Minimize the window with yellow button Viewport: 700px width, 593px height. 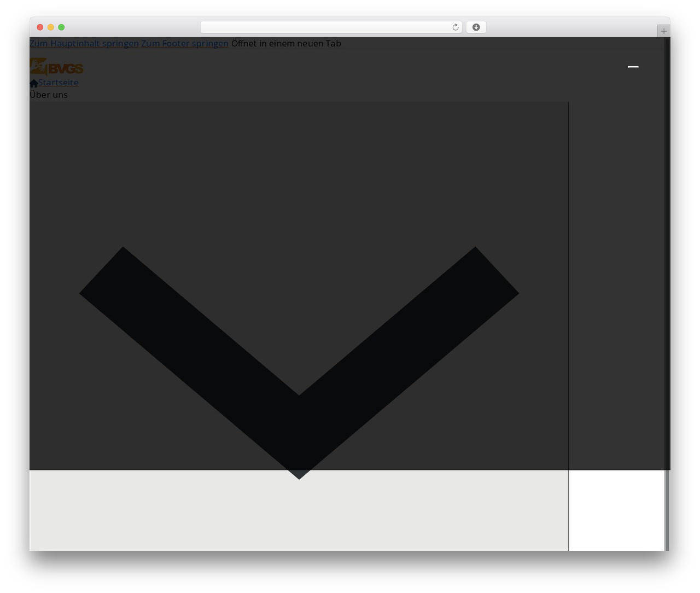coord(51,27)
